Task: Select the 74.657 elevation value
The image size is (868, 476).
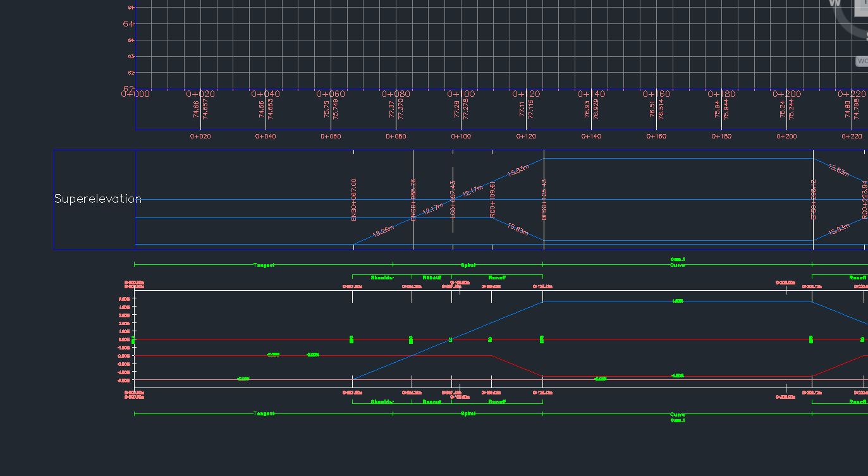Action: click(205, 109)
